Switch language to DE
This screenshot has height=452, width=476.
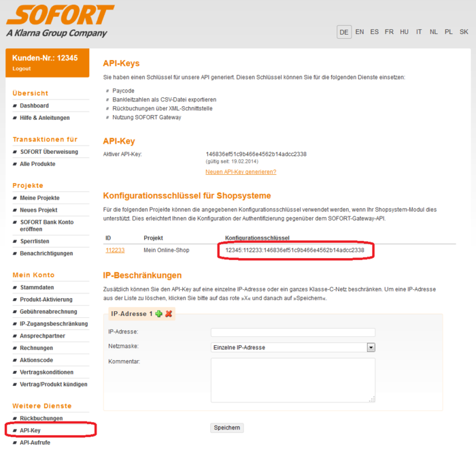(344, 32)
